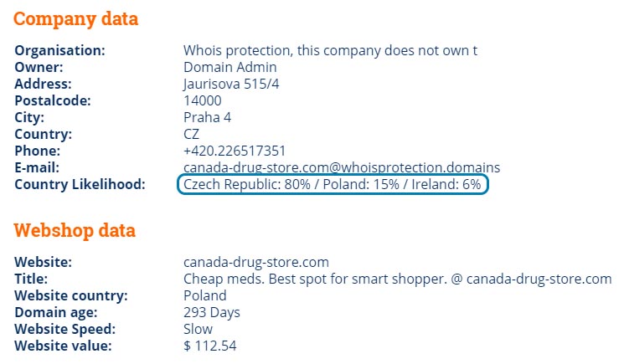624x364 pixels.
Task: Click the 293 Days domain age
Action: [212, 313]
